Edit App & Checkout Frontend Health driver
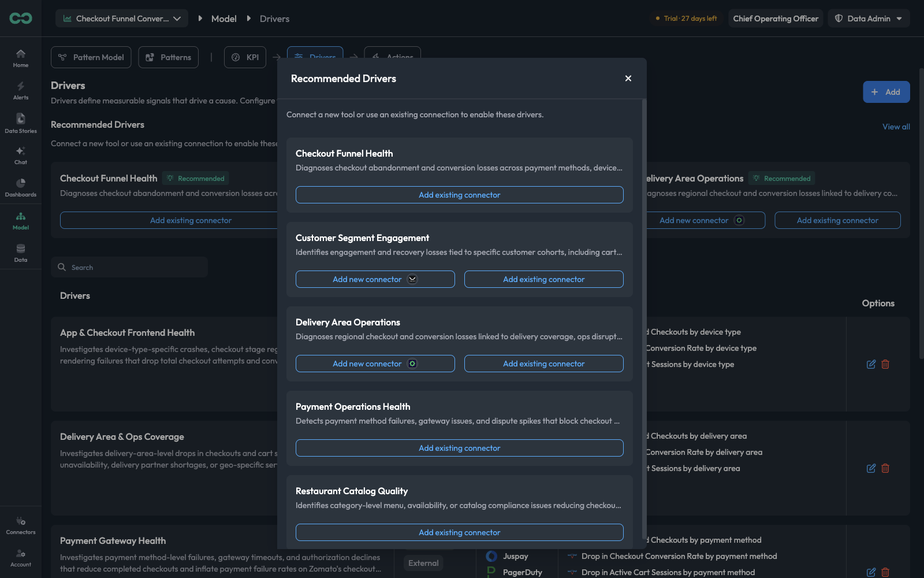 pos(871,364)
